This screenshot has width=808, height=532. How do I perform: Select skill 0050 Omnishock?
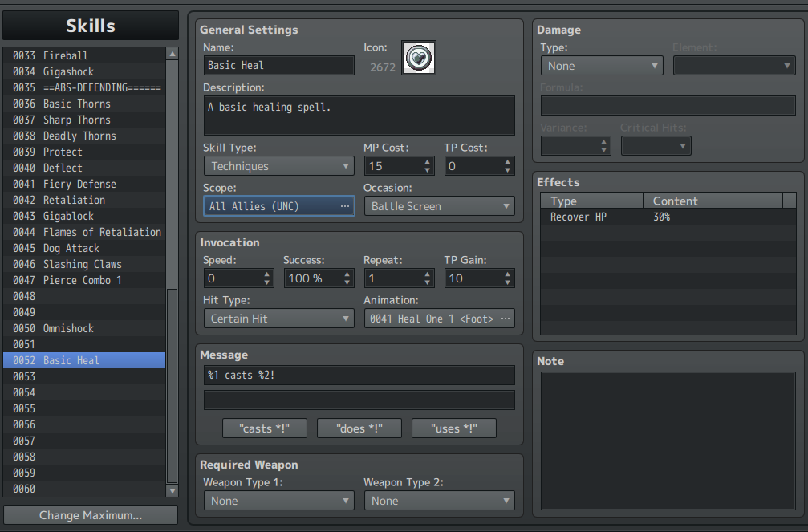[x=84, y=328]
